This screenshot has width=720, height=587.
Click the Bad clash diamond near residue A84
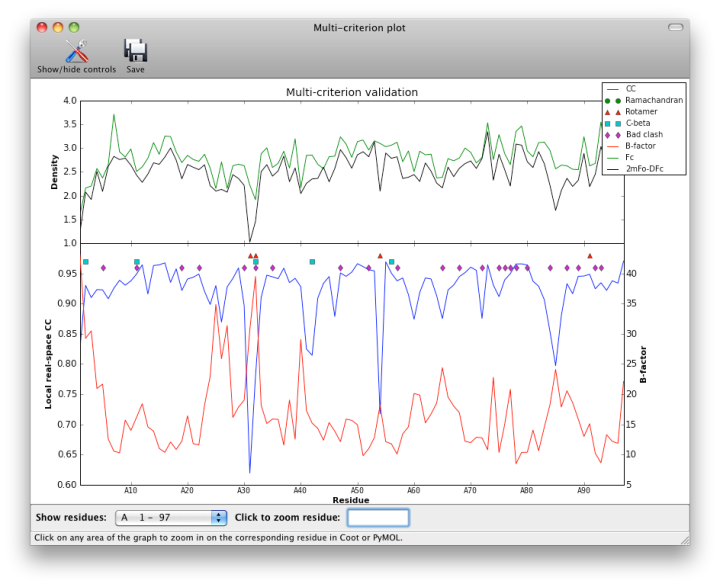[x=550, y=268]
